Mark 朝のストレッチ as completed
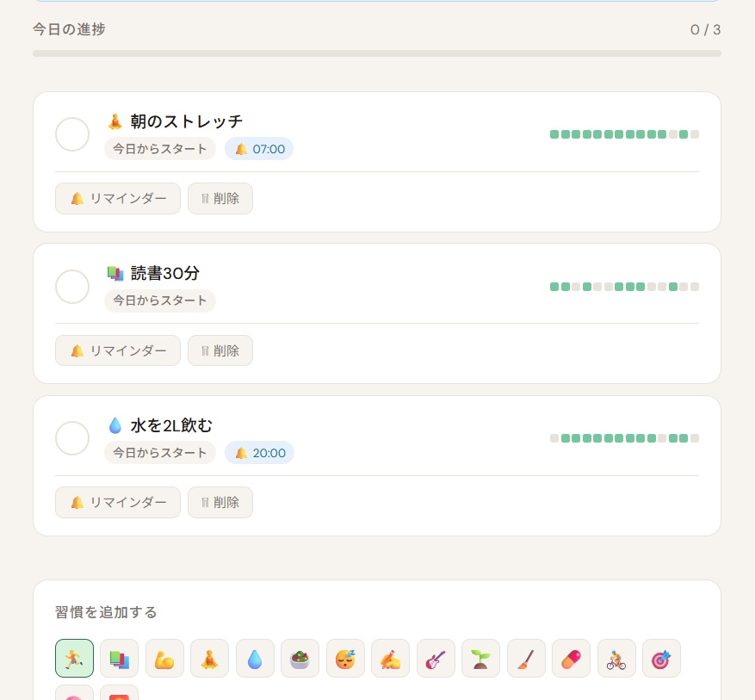This screenshot has width=755, height=700. coord(72,134)
